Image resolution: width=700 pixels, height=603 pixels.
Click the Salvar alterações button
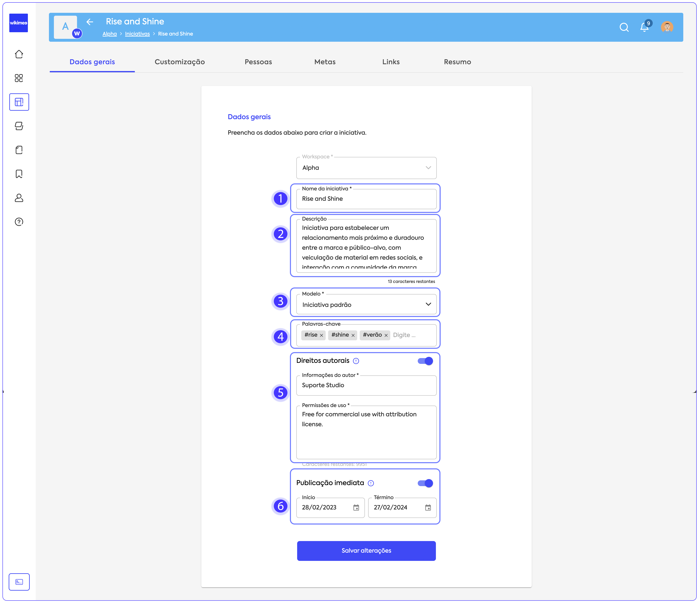pos(366,551)
